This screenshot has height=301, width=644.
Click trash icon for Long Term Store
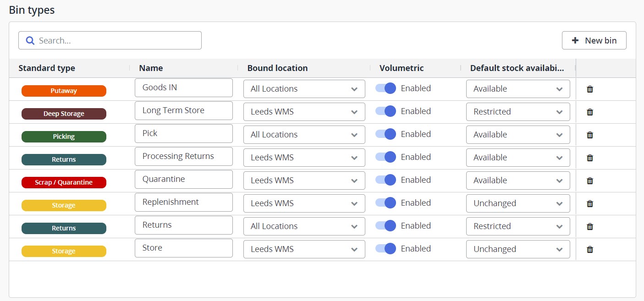coord(590,112)
